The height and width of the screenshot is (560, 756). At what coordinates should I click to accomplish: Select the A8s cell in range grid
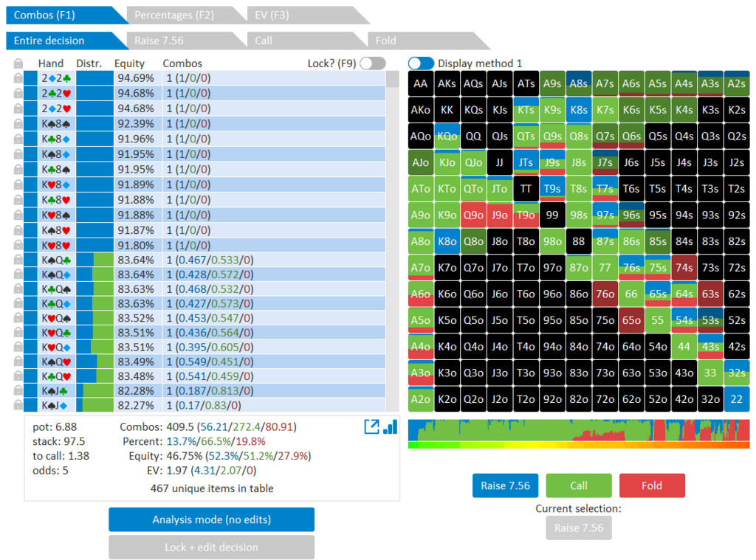579,84
